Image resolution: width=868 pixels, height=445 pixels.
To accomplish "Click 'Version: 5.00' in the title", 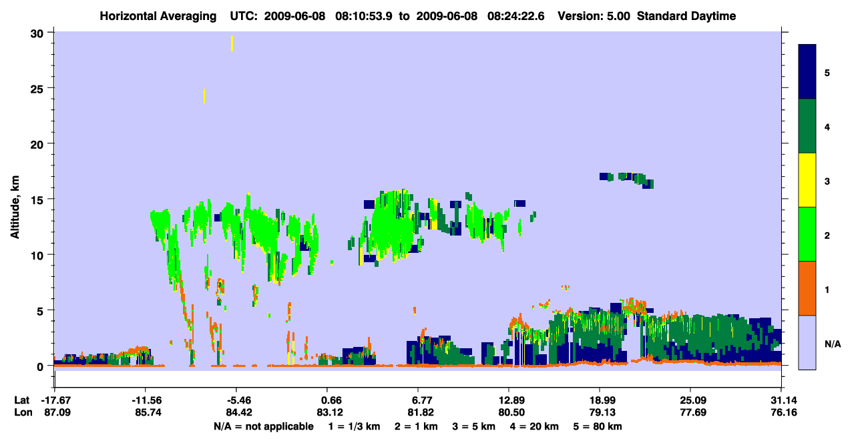I will [x=594, y=16].
